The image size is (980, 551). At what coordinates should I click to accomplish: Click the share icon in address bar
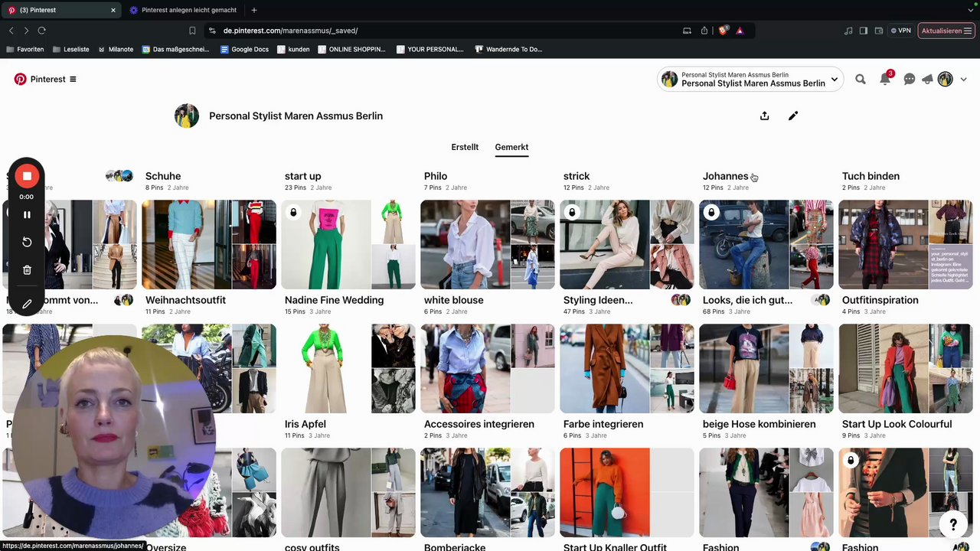click(704, 31)
